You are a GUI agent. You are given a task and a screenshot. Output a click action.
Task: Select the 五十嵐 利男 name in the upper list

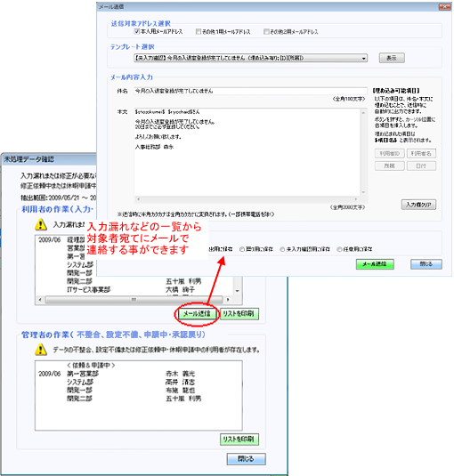coord(183,281)
